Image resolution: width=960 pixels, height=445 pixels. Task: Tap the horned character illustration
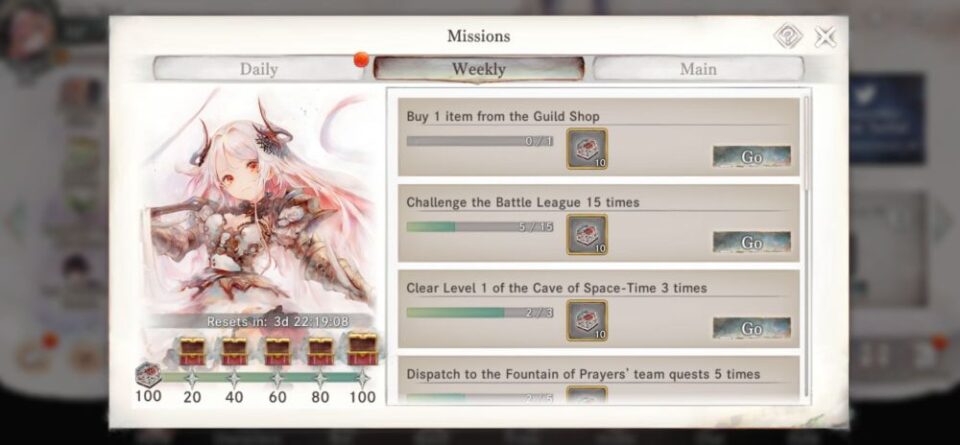pos(260,202)
